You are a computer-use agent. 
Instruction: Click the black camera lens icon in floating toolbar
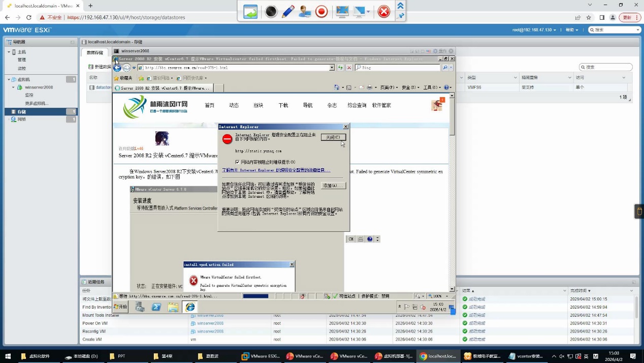271,11
